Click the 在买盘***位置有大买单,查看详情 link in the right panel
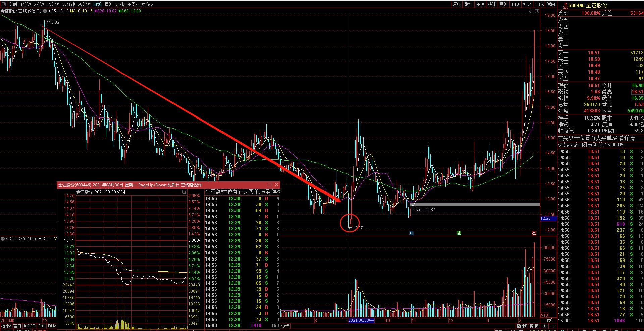This screenshot has width=644, height=331. (596, 138)
